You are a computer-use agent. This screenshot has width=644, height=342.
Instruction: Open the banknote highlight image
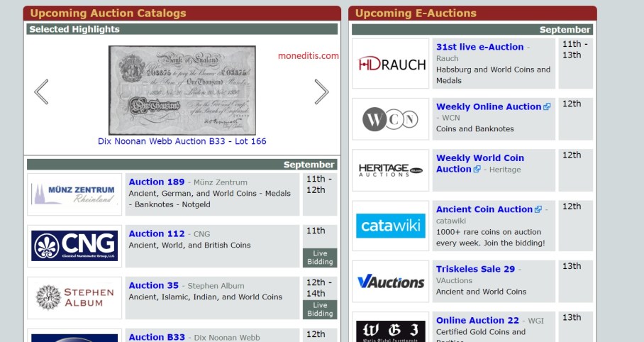click(x=182, y=90)
